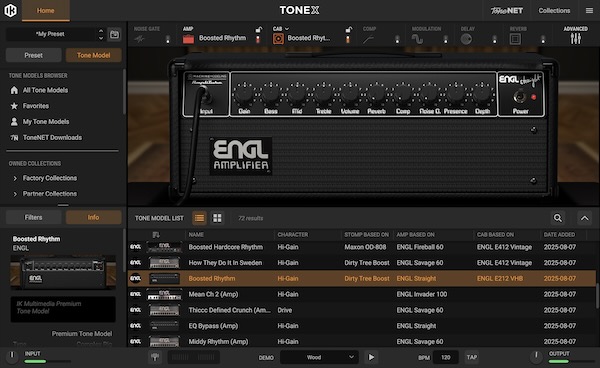Image resolution: width=600 pixels, height=368 pixels.
Task: Select Boosted Hardcore Rhythm tone model
Action: (x=362, y=247)
